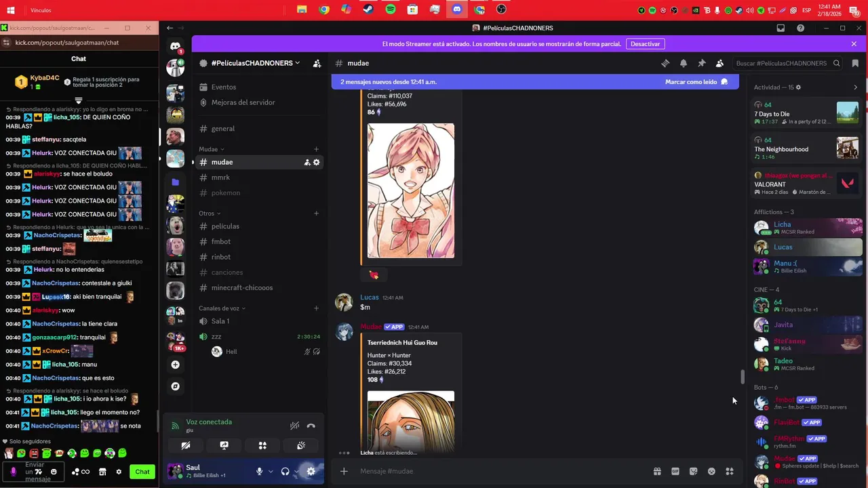Screen dimensions: 868x488
Task: Share your screen button in voice panel
Action: pos(224,445)
